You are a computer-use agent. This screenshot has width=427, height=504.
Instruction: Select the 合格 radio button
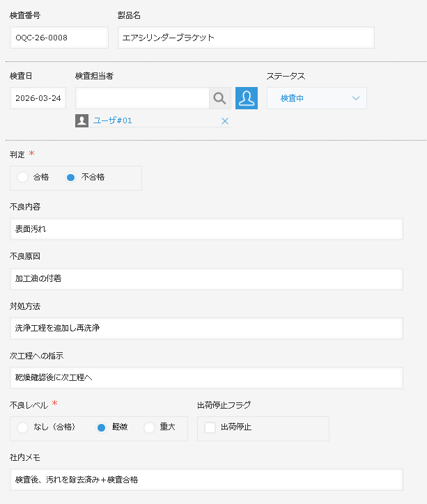point(23,178)
